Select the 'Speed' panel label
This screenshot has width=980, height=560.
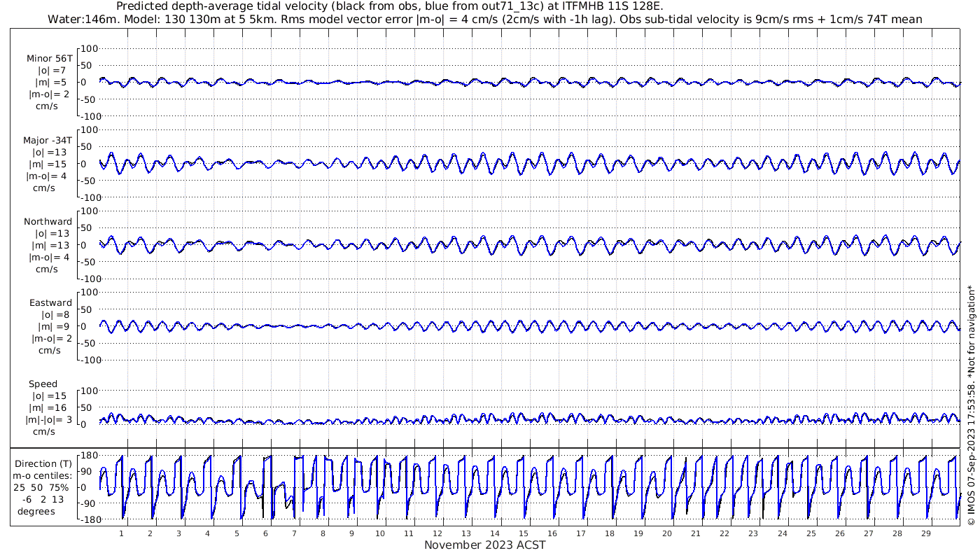43,384
